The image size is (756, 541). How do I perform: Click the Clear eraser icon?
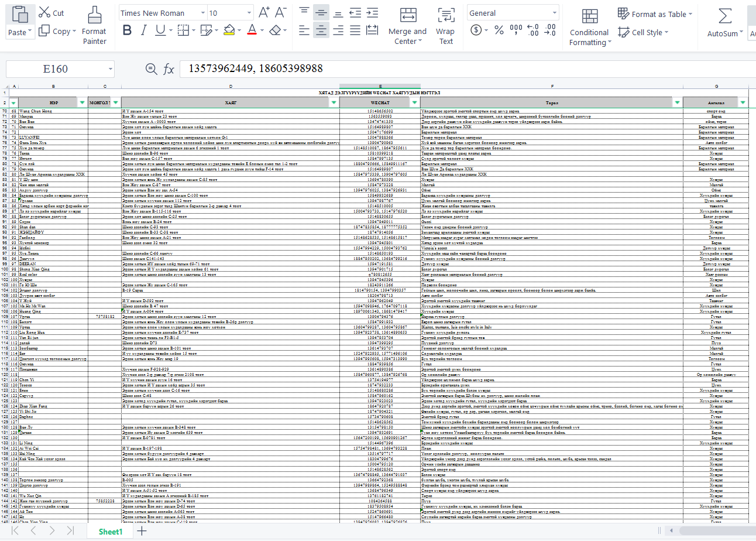click(x=275, y=30)
